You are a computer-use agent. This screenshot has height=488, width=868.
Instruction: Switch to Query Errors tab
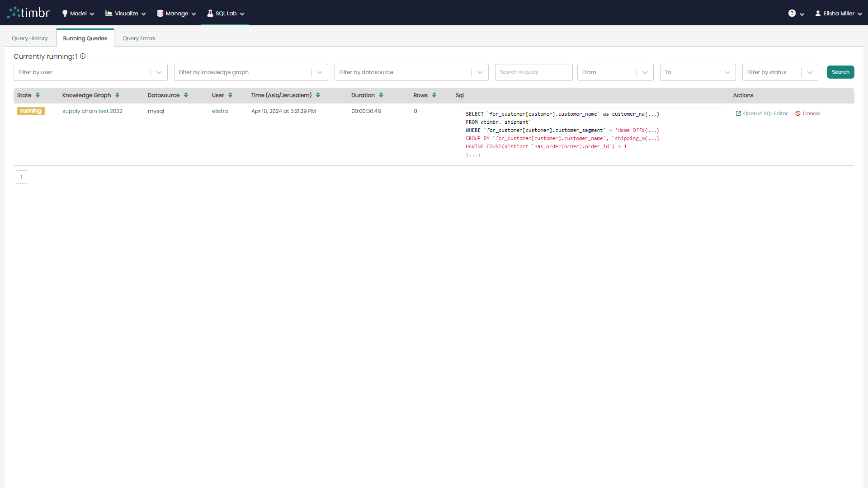[138, 38]
